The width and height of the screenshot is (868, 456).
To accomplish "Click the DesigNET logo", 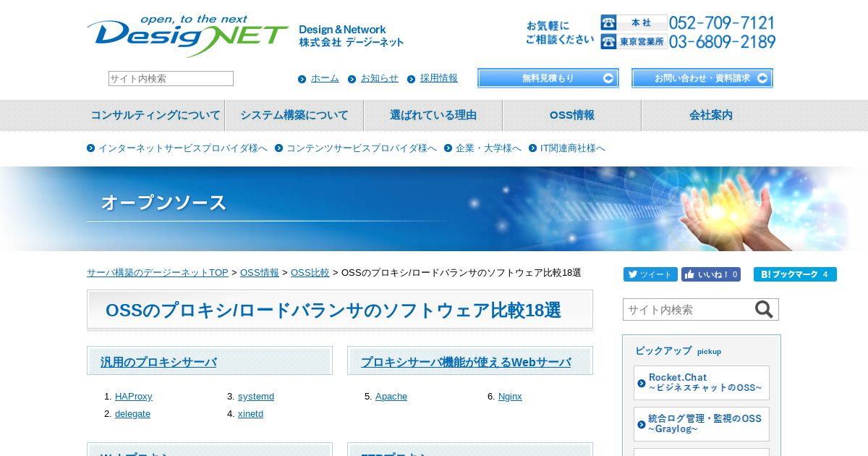I will (188, 36).
